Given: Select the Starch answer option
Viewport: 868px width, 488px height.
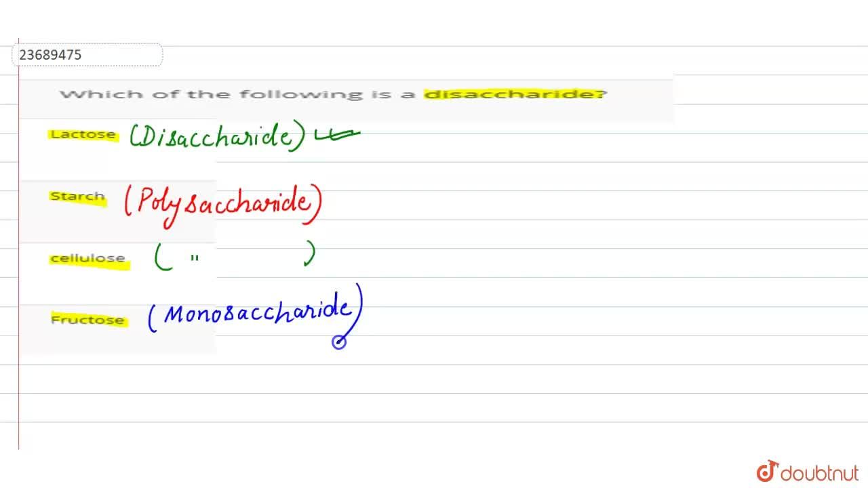Looking at the screenshot, I should 77,197.
